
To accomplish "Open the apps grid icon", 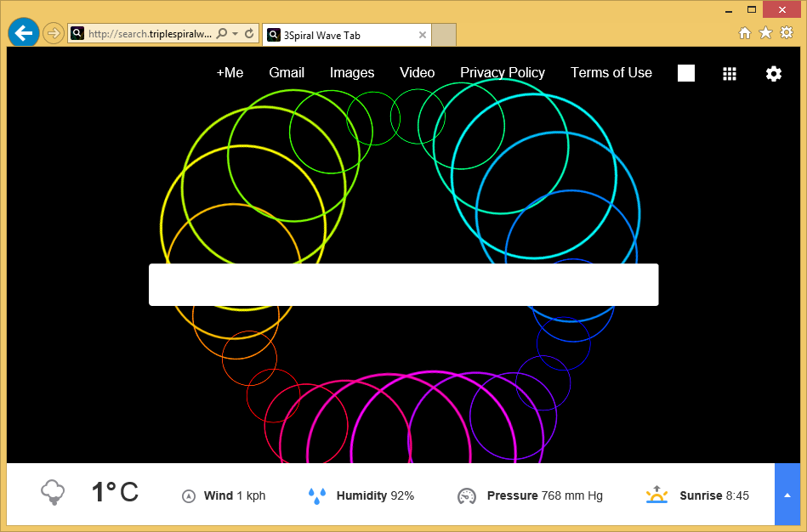I will pos(730,73).
